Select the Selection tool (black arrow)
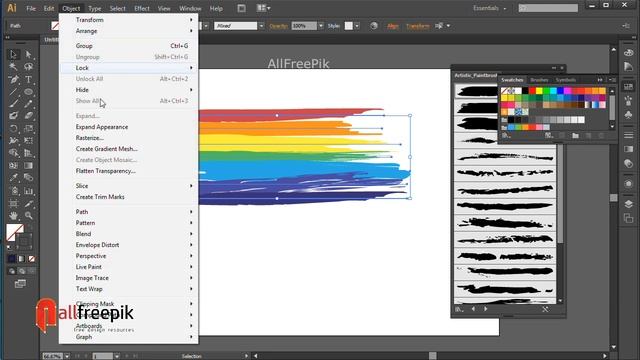This screenshot has height=360, width=640. pos(13,54)
